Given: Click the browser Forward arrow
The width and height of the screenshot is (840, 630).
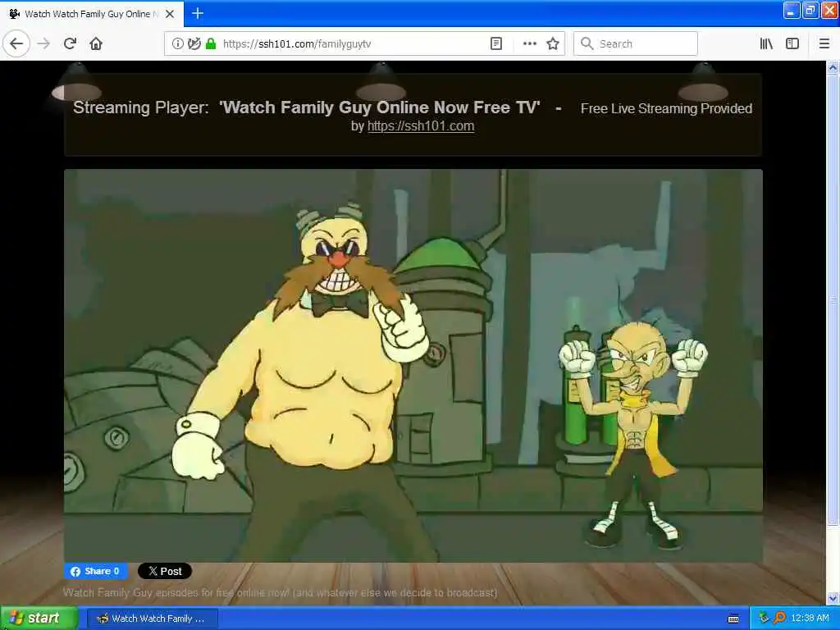Looking at the screenshot, I should [44, 44].
